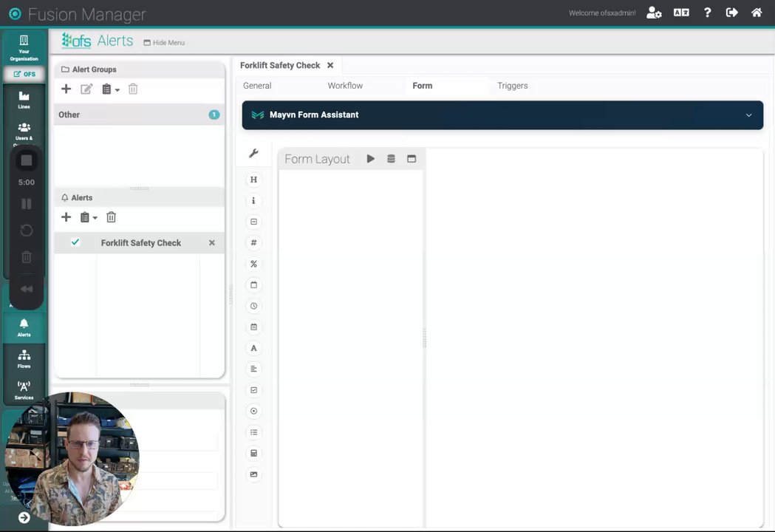Click the window icon in Form Layout header
Image resolution: width=775 pixels, height=532 pixels.
(x=412, y=159)
